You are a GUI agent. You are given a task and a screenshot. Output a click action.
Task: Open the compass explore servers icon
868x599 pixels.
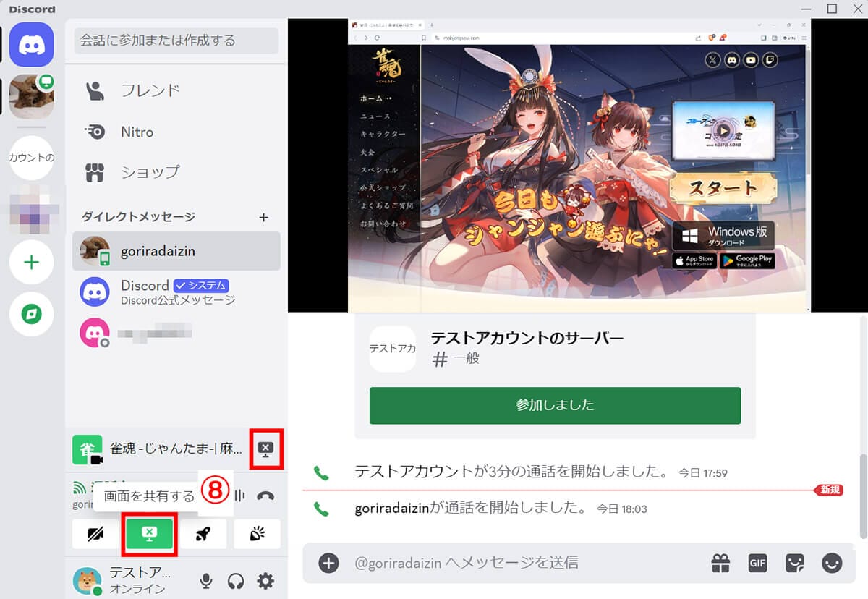point(31,314)
